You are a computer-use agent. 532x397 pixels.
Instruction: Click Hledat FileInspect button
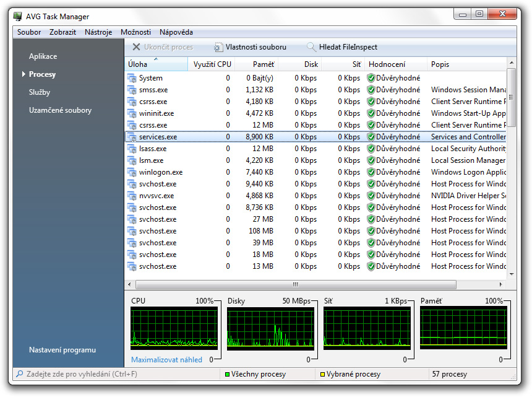tap(342, 47)
